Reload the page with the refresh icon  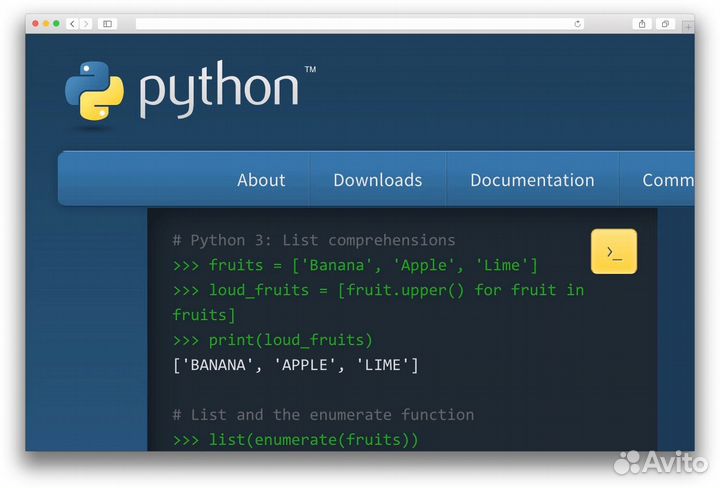[578, 23]
